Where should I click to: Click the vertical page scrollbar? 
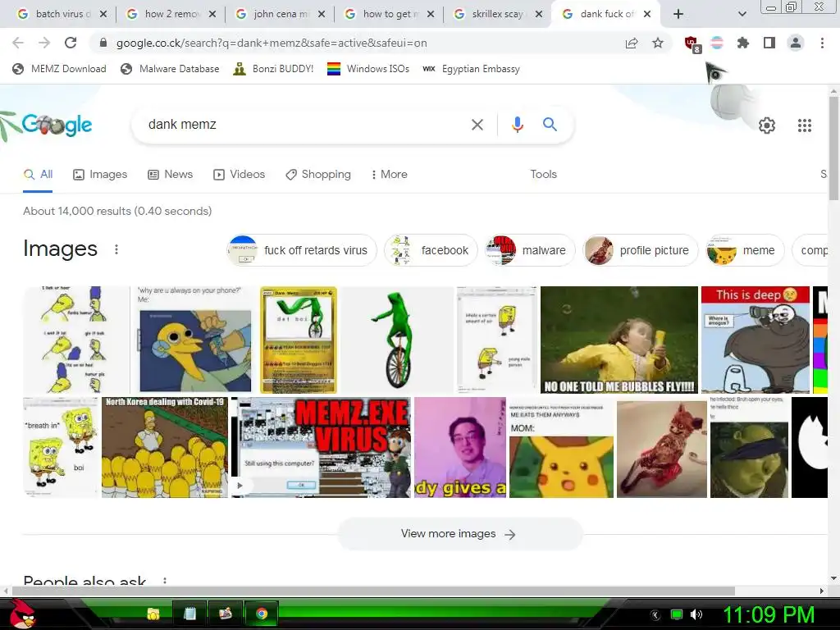833,148
